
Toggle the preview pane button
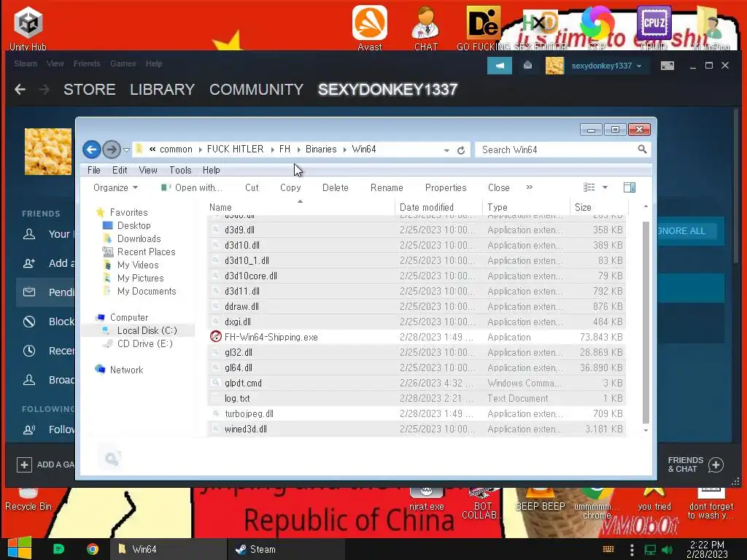click(630, 187)
